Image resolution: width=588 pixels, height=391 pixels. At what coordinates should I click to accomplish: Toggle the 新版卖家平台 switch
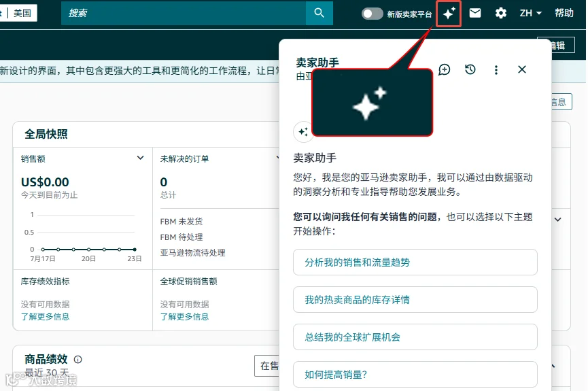(x=372, y=14)
